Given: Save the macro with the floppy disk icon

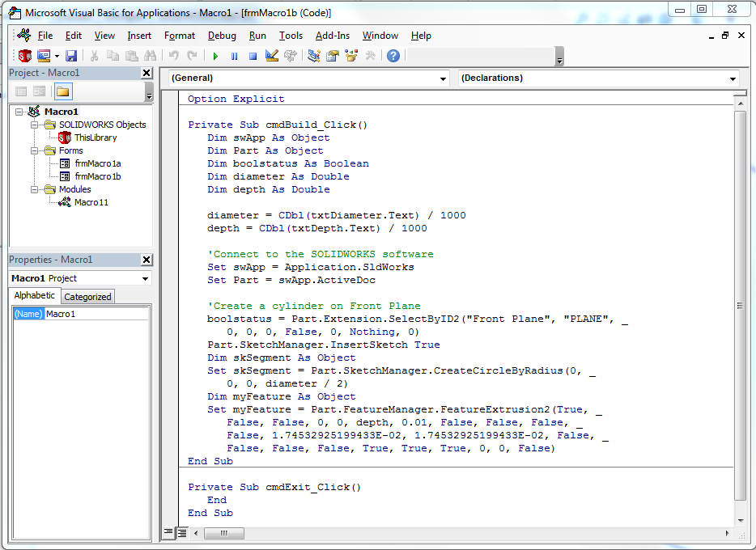Looking at the screenshot, I should pos(71,56).
